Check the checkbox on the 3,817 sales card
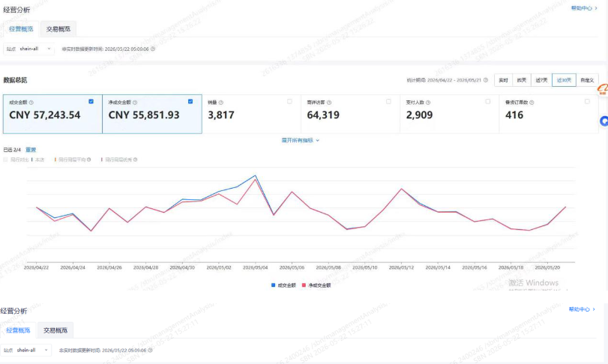Viewport: 608px width, 364px height. (x=289, y=101)
